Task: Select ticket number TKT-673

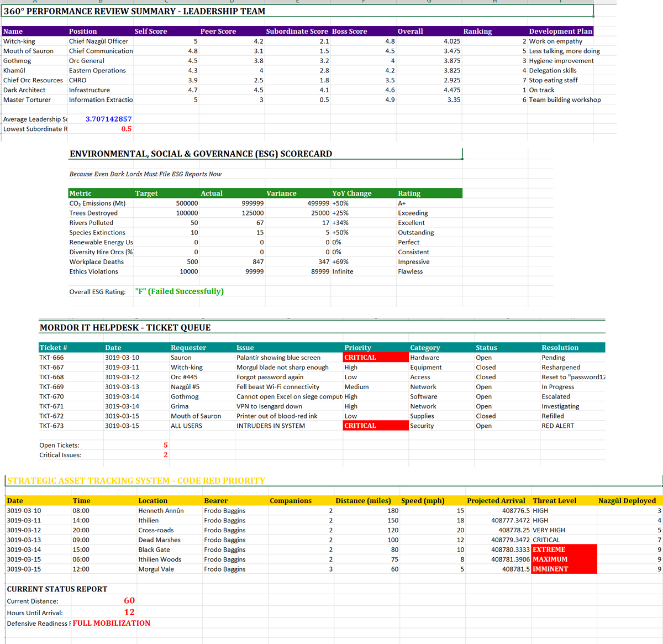Action: 71,426
